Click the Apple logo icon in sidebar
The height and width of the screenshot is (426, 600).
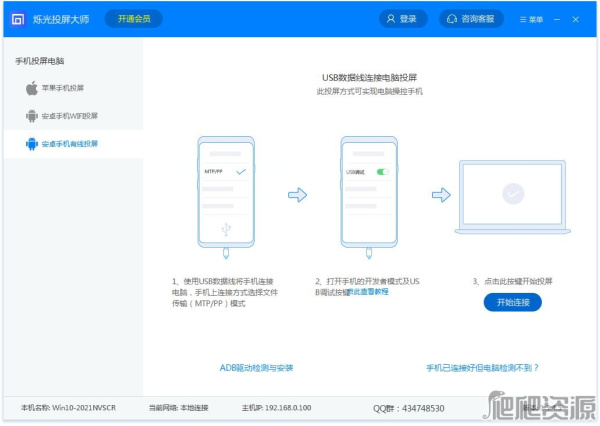(x=32, y=88)
